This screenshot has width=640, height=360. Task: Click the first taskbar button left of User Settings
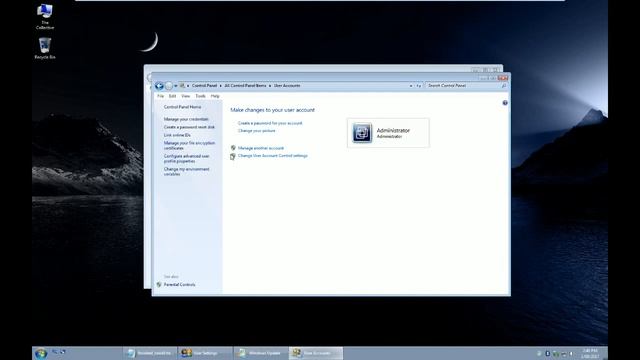point(149,353)
